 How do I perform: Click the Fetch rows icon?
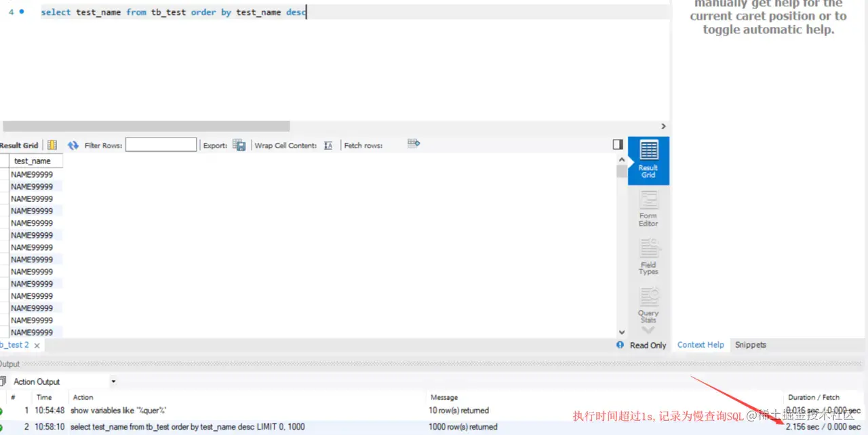point(414,143)
